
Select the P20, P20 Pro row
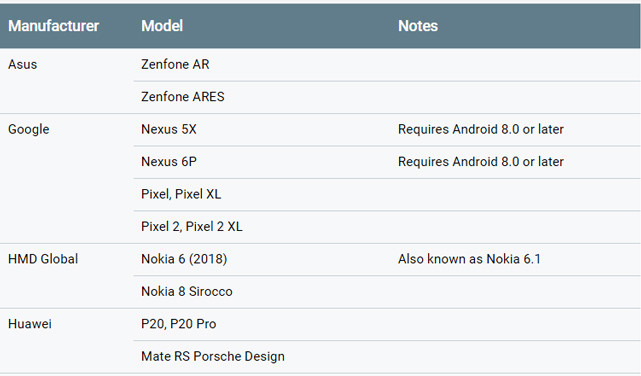pos(387,324)
